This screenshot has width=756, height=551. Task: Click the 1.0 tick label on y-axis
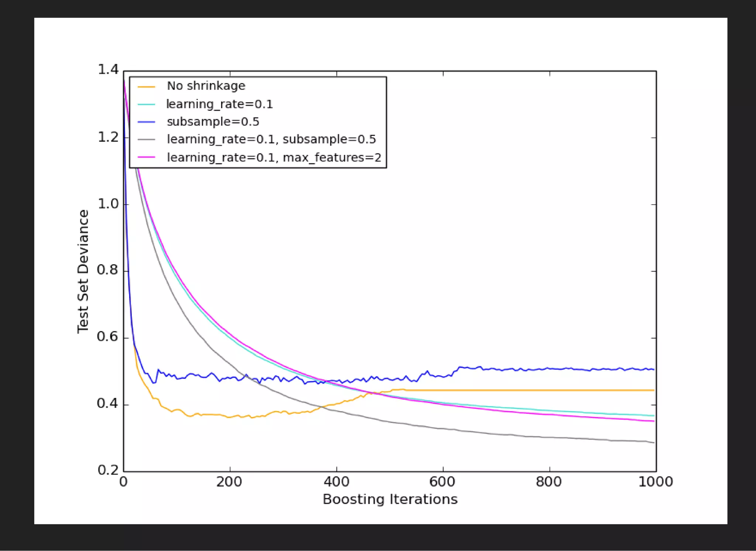coord(108,204)
